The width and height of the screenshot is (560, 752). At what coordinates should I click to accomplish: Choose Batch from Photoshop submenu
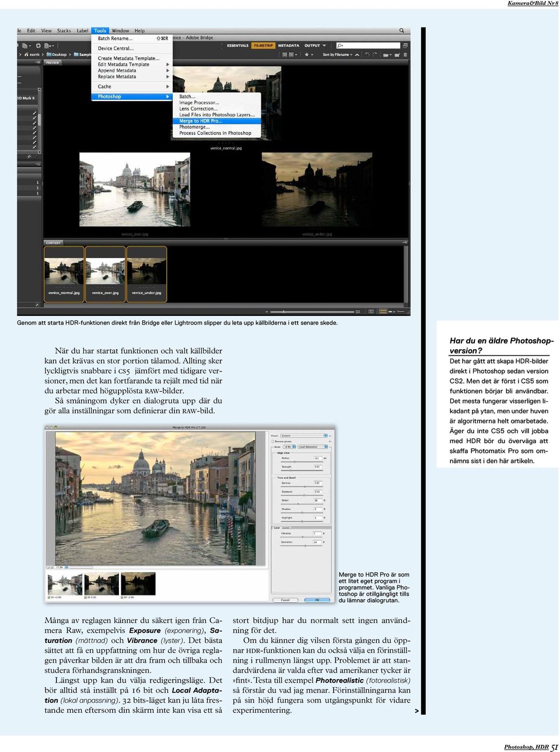[x=216, y=96]
